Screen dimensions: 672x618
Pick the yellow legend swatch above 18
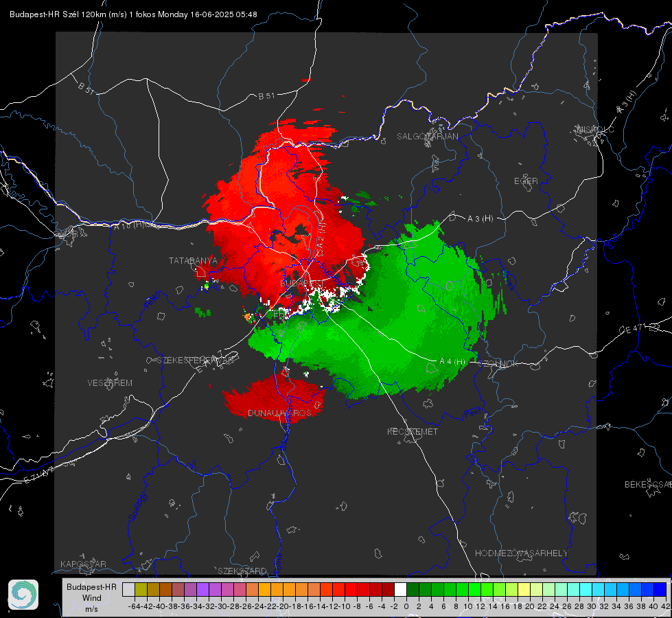(524, 589)
